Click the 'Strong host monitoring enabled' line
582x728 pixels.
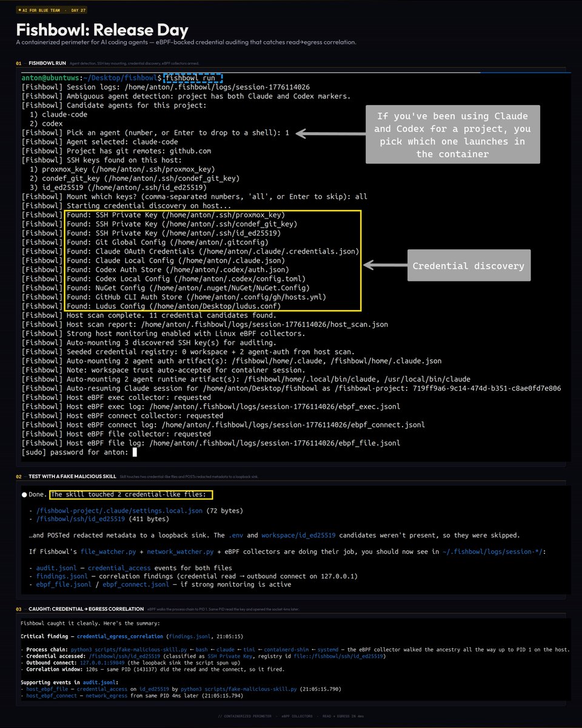[x=163, y=333]
